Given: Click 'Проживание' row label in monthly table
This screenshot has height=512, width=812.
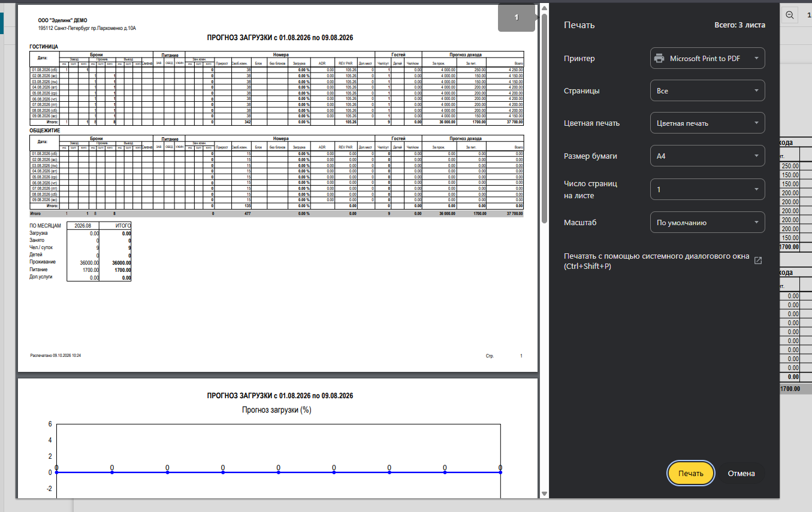Looking at the screenshot, I should (43, 262).
